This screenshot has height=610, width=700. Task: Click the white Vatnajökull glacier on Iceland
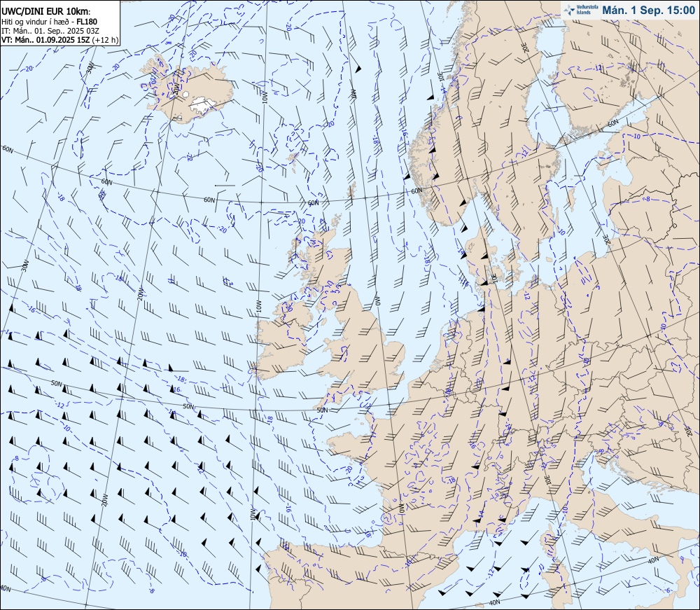click(x=204, y=105)
